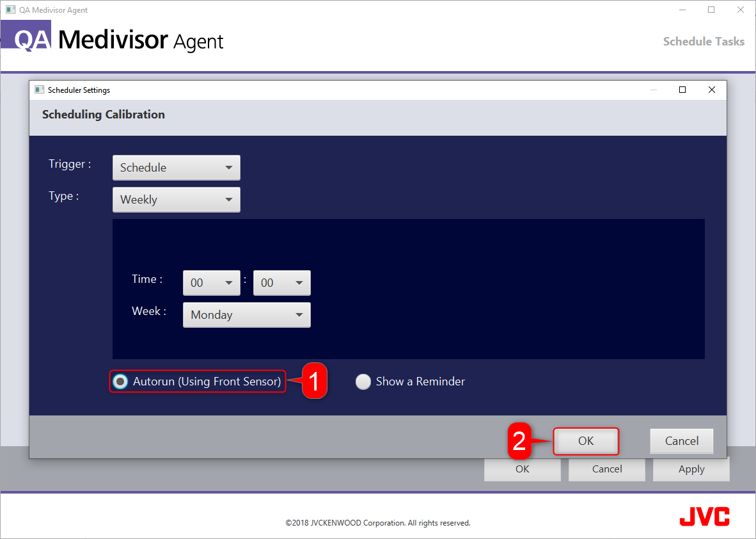Click Cancel in the main Schedule Tasks window
The width and height of the screenshot is (756, 539).
(607, 469)
